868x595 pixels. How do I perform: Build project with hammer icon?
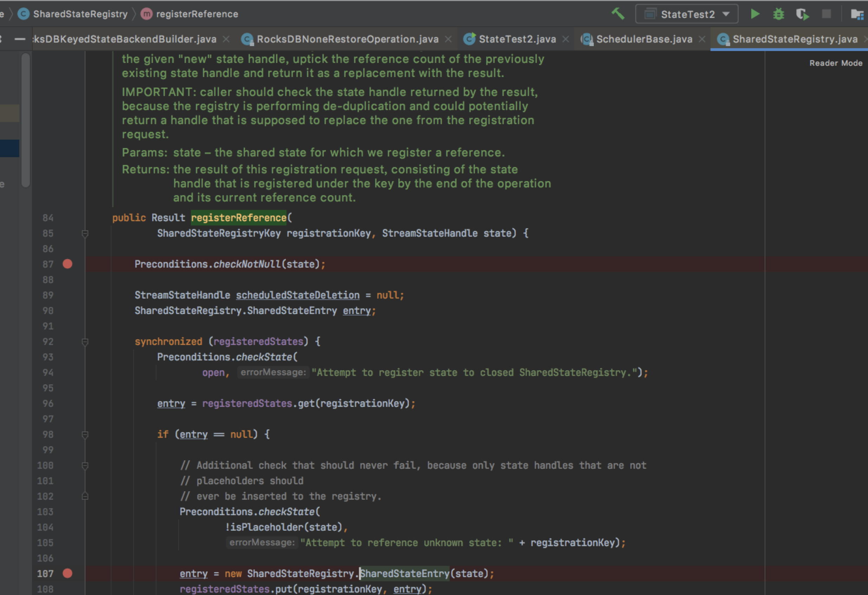[x=618, y=14]
